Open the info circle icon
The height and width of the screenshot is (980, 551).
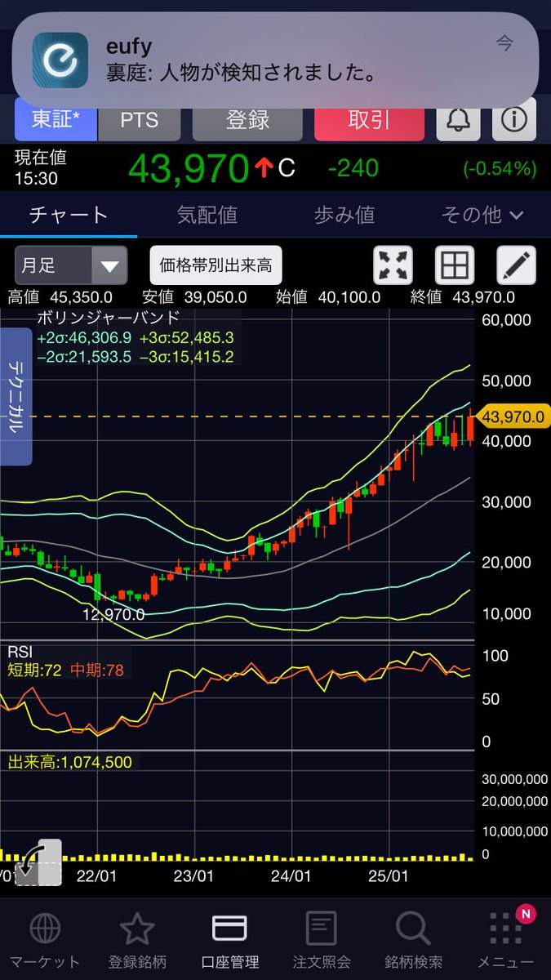pyautogui.click(x=513, y=121)
